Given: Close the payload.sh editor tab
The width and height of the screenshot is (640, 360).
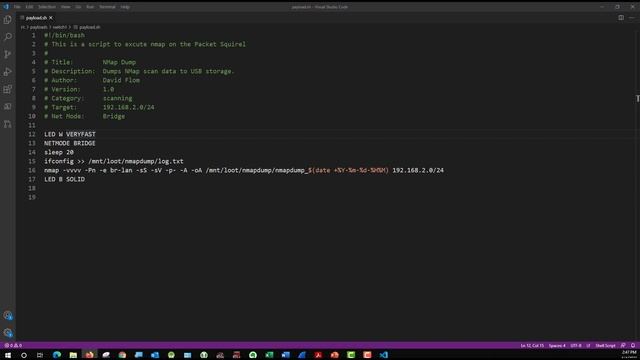Looking at the screenshot, I should coord(51,18).
